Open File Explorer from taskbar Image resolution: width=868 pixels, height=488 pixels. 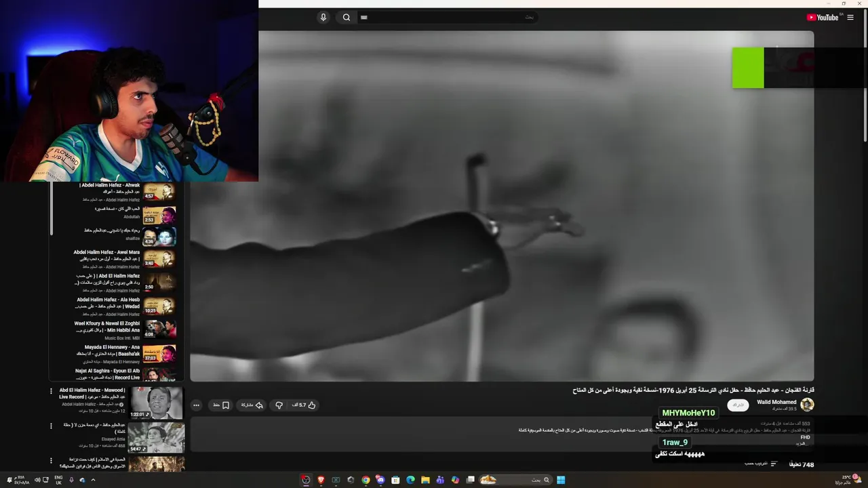[425, 480]
